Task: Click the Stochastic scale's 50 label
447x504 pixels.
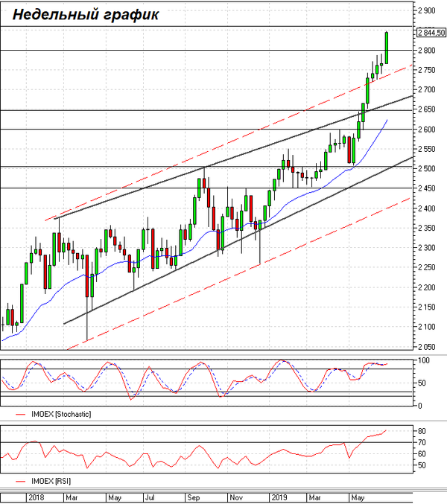Action: 422,383
